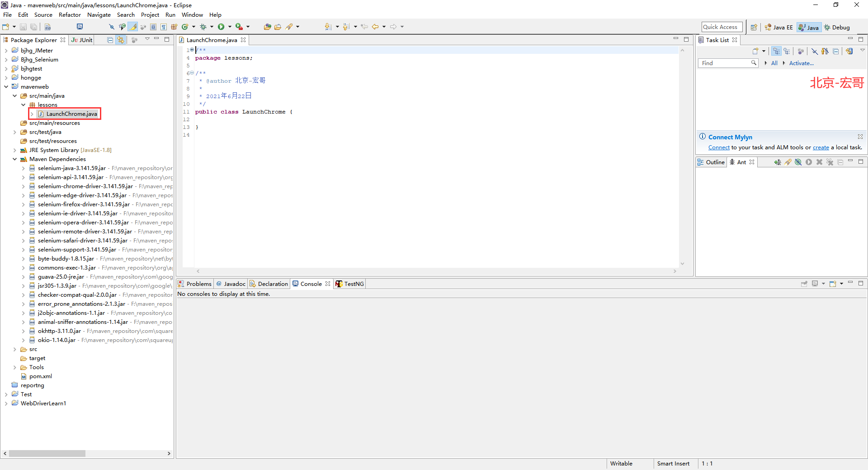This screenshot has height=470, width=868.
Task: Switch to the Debug perspective
Action: pos(837,27)
